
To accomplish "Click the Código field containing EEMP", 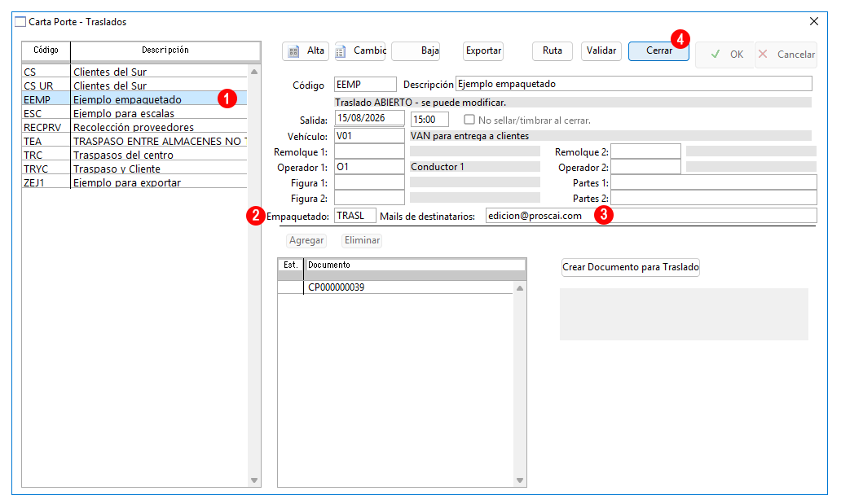I will pos(365,84).
